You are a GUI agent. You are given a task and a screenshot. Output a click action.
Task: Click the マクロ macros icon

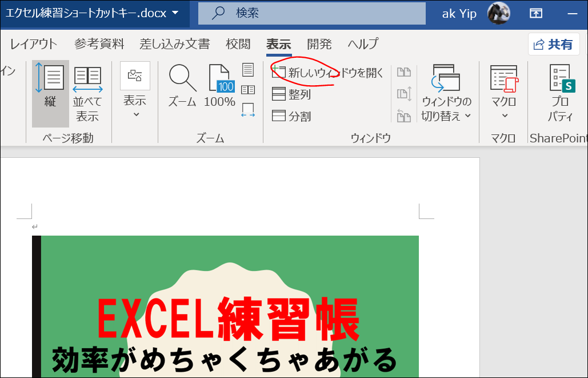point(504,79)
